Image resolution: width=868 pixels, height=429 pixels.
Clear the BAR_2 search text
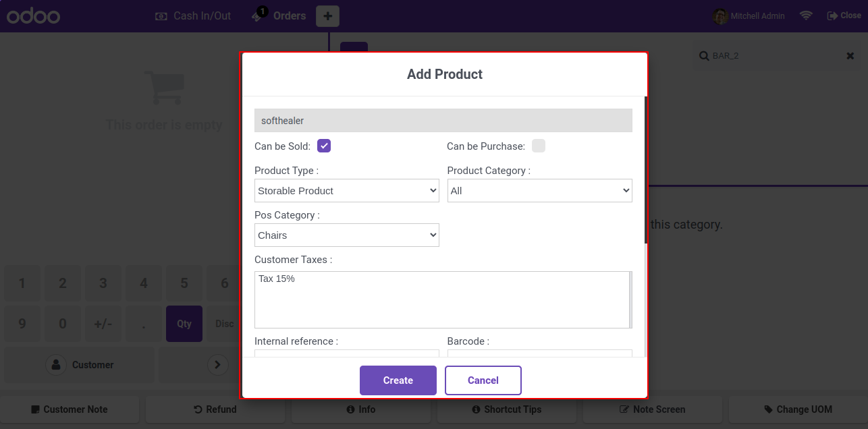(850, 56)
